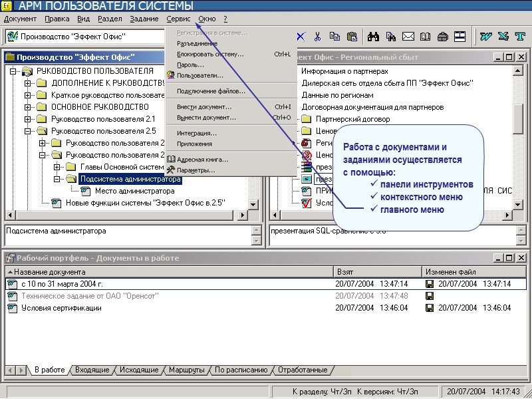Image resolution: width=532 pixels, height=399 pixels.
Task: Click the document icon of Новые функции системы
Action: pos(56,203)
